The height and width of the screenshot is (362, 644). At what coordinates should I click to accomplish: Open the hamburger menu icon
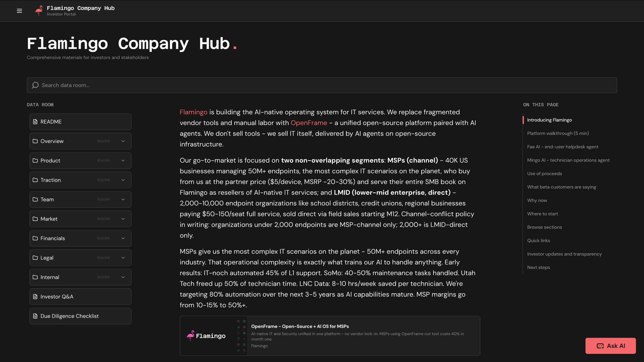pyautogui.click(x=19, y=11)
